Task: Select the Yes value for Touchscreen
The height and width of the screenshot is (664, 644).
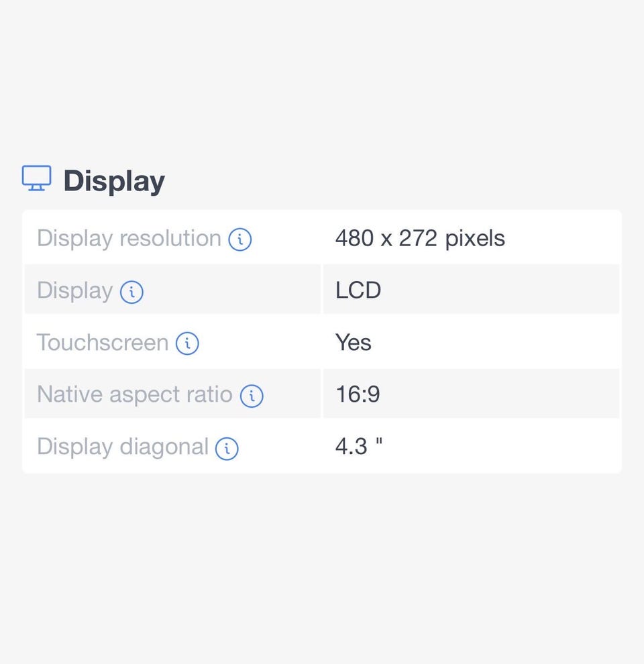Action: pos(353,343)
